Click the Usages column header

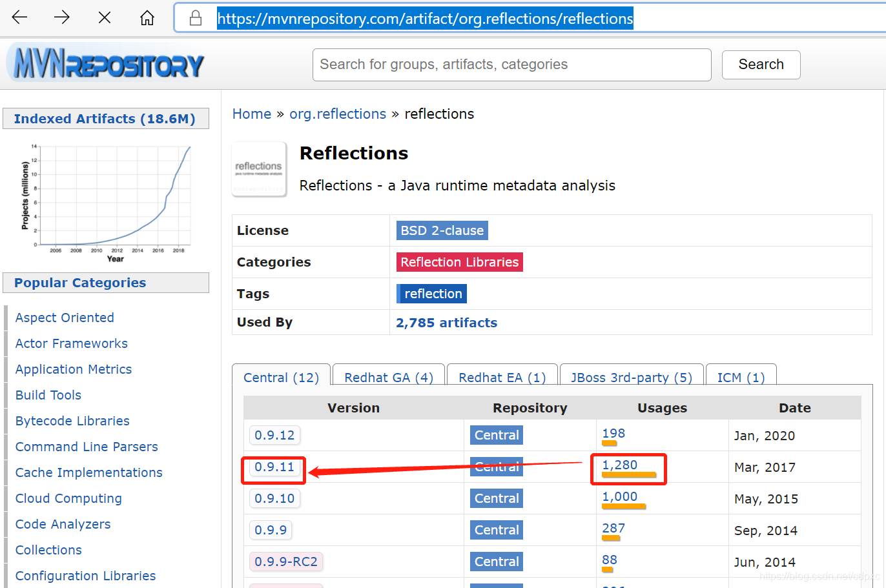(x=662, y=408)
